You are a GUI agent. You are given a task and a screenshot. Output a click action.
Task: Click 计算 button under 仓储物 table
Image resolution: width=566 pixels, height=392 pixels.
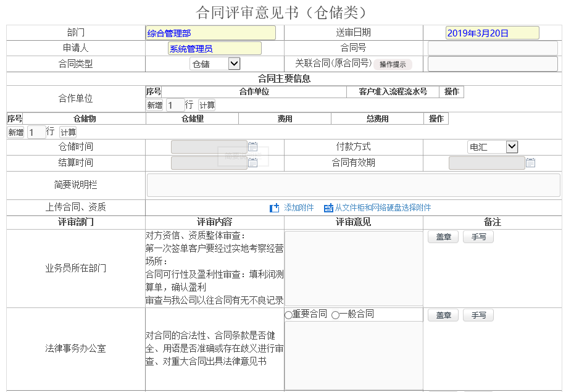pyautogui.click(x=68, y=133)
